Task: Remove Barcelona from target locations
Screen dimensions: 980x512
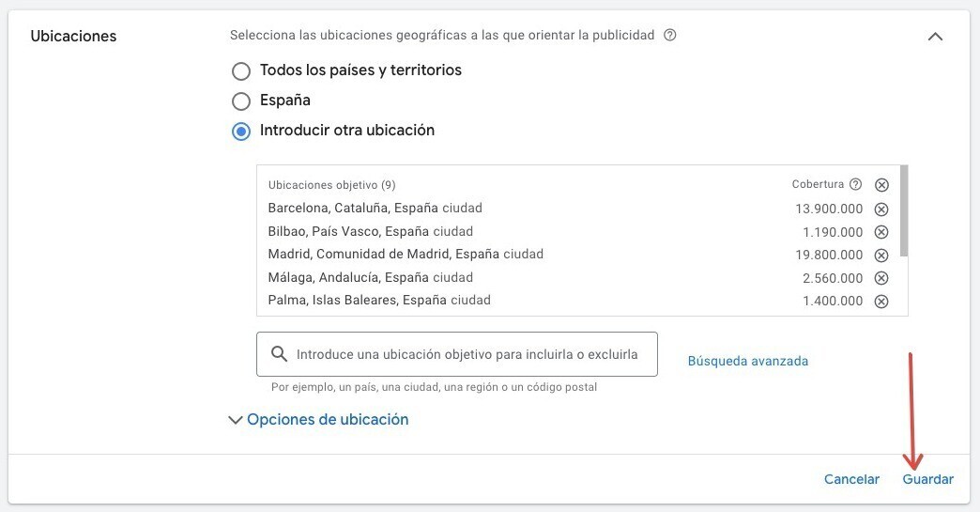Action: coord(881,209)
